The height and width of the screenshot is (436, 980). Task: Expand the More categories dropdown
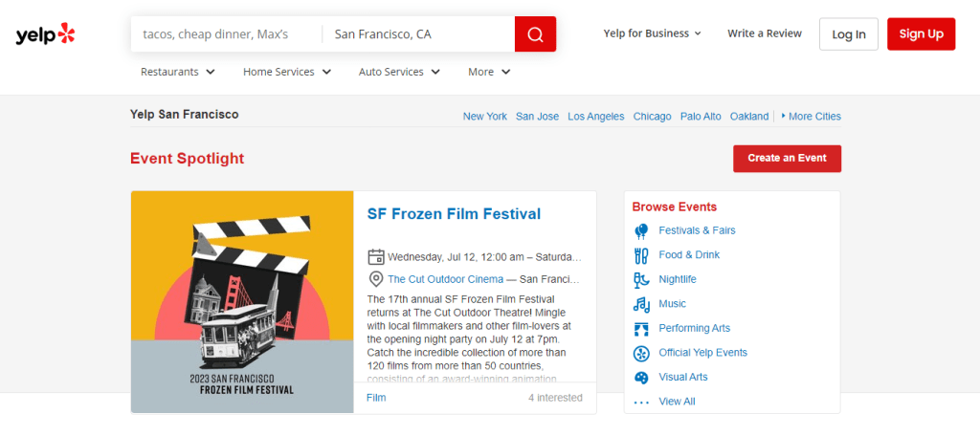pos(489,72)
